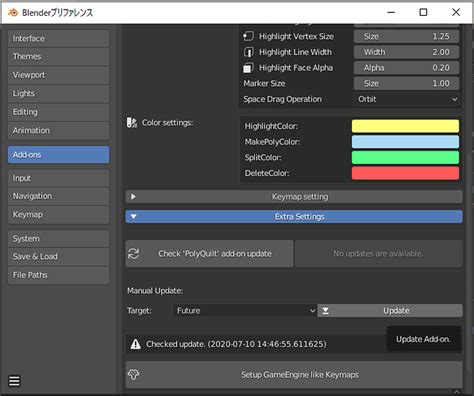Go to the System section
The width and height of the screenshot is (474, 396).
(x=58, y=239)
